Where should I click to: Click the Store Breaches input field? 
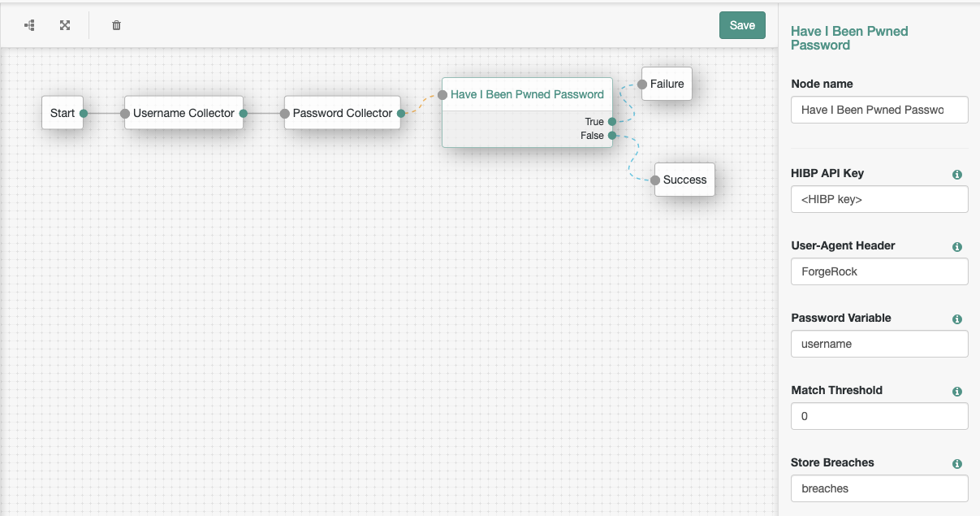(879, 488)
